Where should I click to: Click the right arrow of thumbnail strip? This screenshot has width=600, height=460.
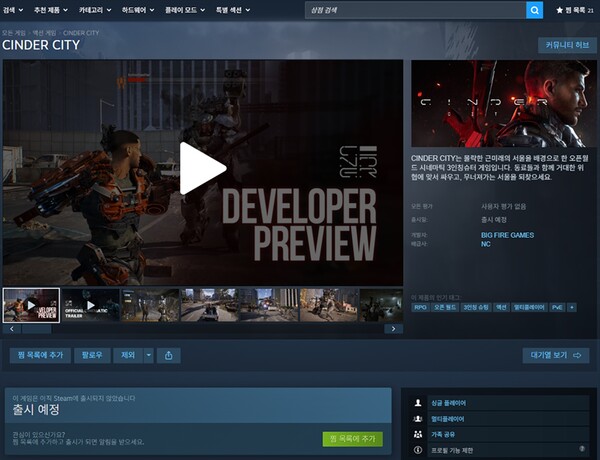tap(393, 329)
